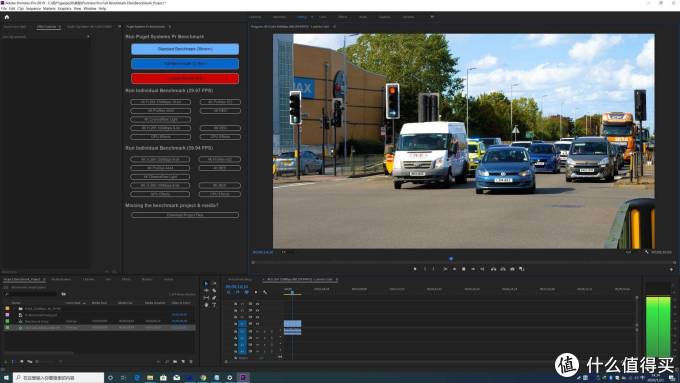Click the Export Frame camera icon
Screen dimensions: 680x383
[x=512, y=269]
